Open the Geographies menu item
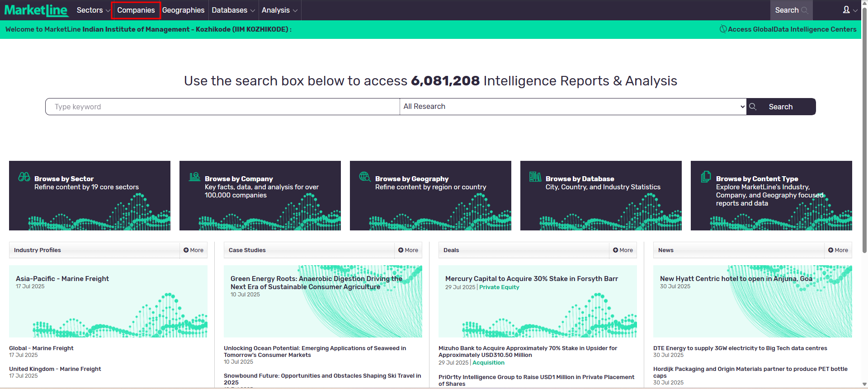868x389 pixels. coord(183,10)
